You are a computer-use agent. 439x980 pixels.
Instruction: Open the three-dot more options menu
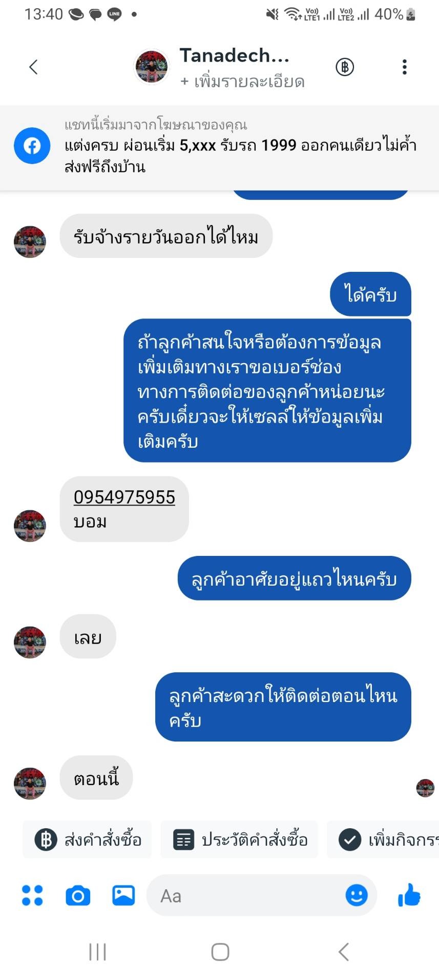tap(405, 67)
